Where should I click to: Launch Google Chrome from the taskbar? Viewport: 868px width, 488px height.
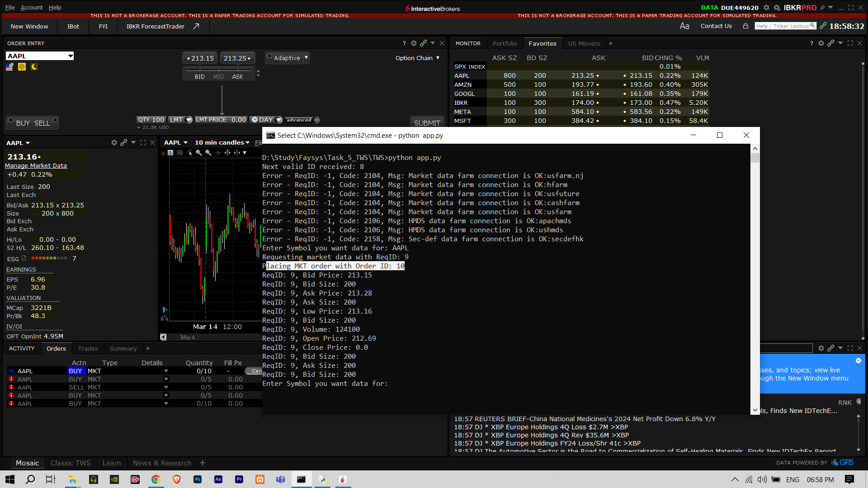156,479
